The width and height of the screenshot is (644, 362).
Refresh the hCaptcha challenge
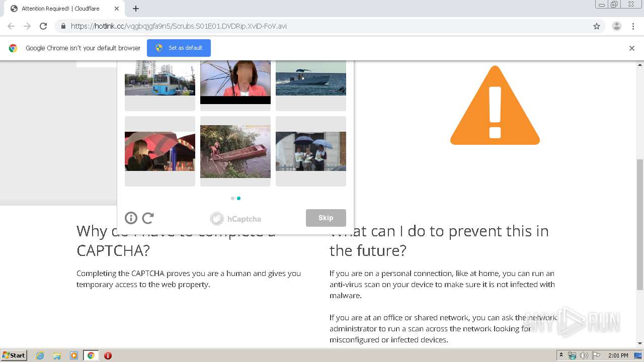tap(148, 218)
